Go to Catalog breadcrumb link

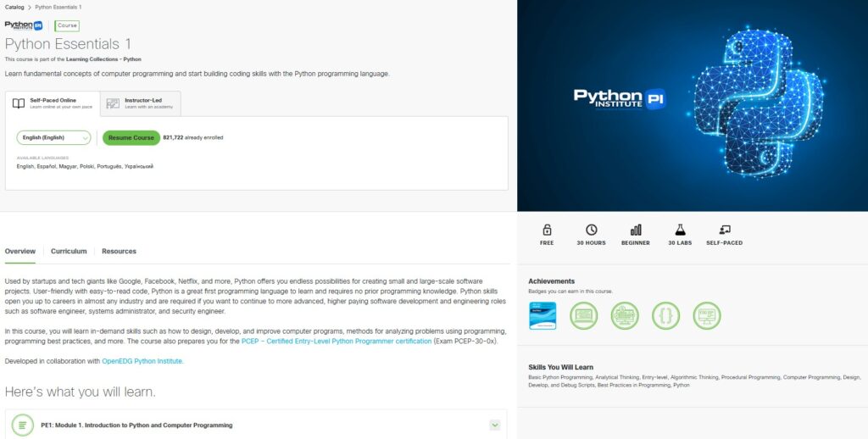click(x=14, y=7)
